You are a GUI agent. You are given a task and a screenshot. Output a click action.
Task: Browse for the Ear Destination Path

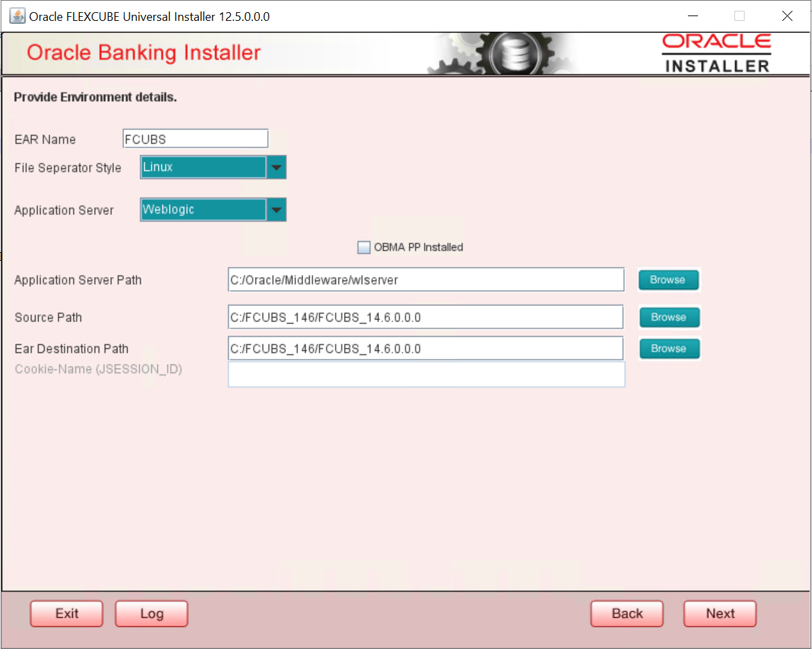669,348
